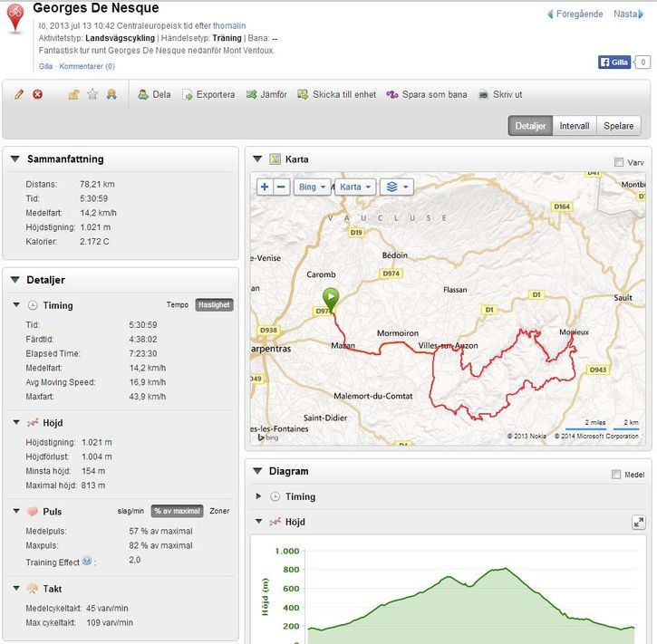Screen dimensions: 657x644
Task: Expand the Timing section in Diagram
Action: [259, 496]
